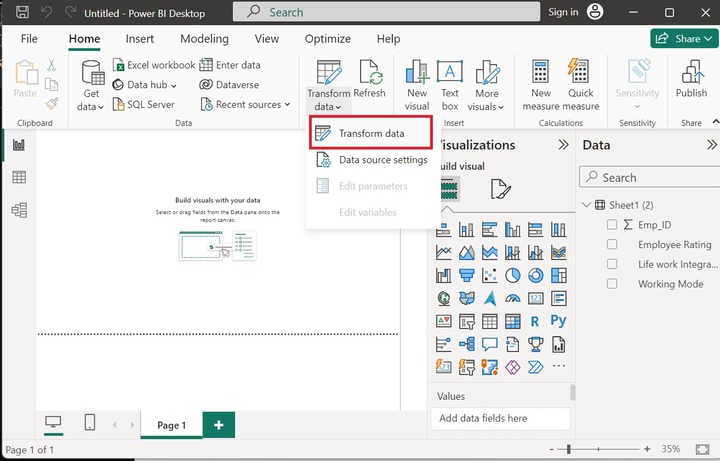Click the Excel workbook source
This screenshot has width=720, height=461.
154,65
